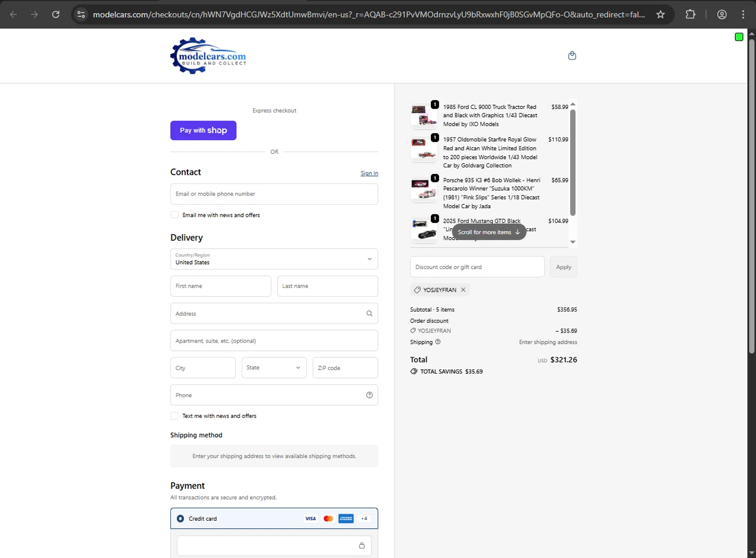This screenshot has width=756, height=558.
Task: Click the $356.95 subtotal value
Action: (567, 309)
